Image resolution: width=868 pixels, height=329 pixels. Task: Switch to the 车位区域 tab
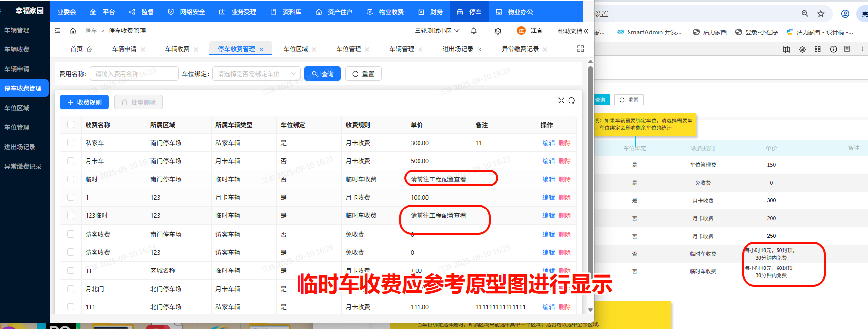[296, 49]
